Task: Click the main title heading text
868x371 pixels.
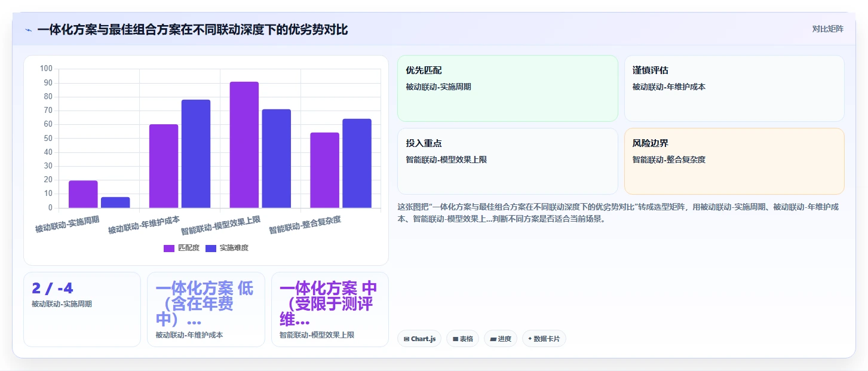Action: [x=192, y=29]
